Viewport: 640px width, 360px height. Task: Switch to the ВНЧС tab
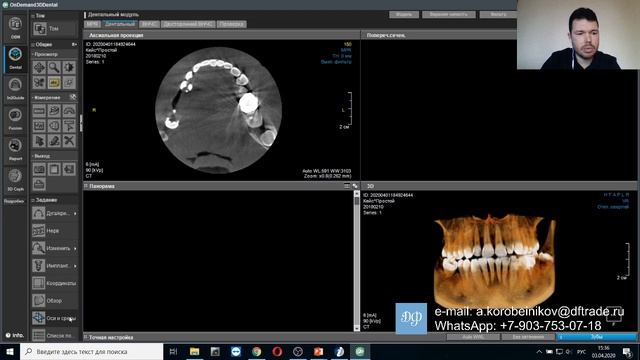coord(149,24)
